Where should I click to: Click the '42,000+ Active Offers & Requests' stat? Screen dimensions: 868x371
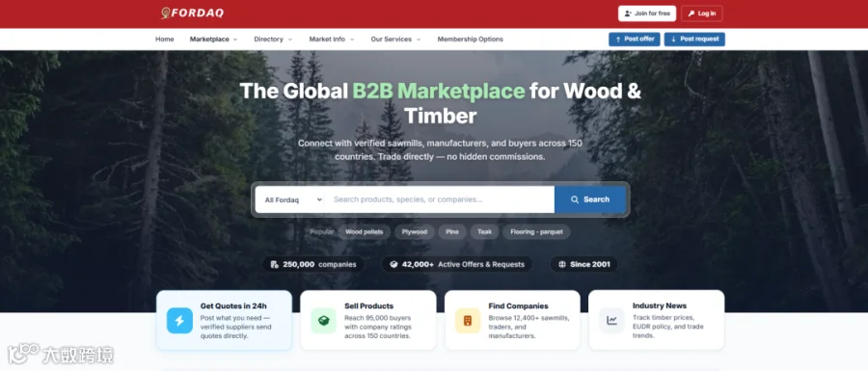pos(457,264)
